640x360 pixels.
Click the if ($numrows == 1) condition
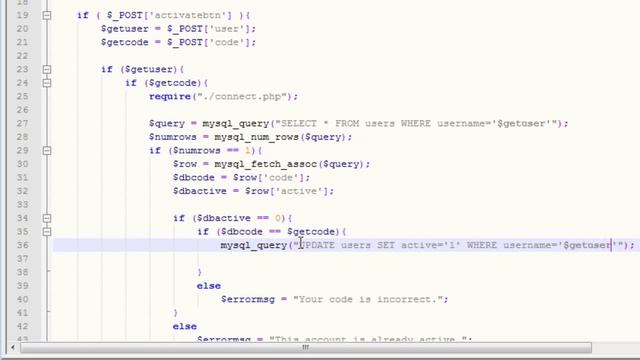205,151
